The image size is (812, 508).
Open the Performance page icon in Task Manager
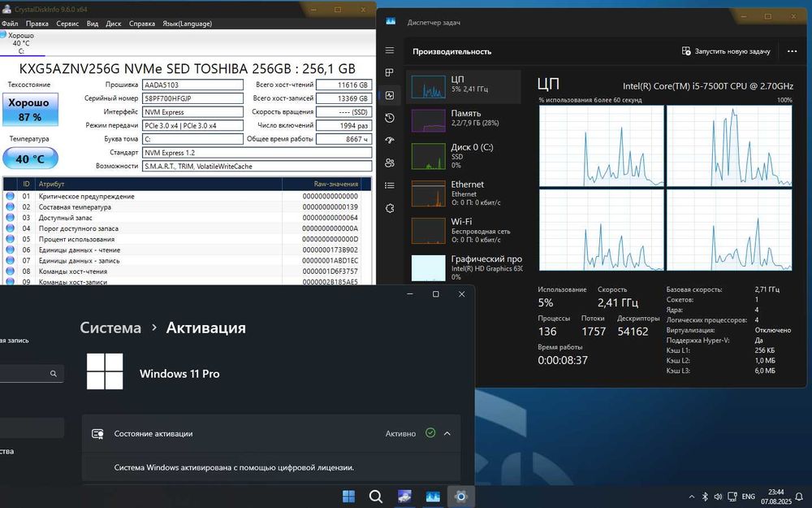point(390,95)
